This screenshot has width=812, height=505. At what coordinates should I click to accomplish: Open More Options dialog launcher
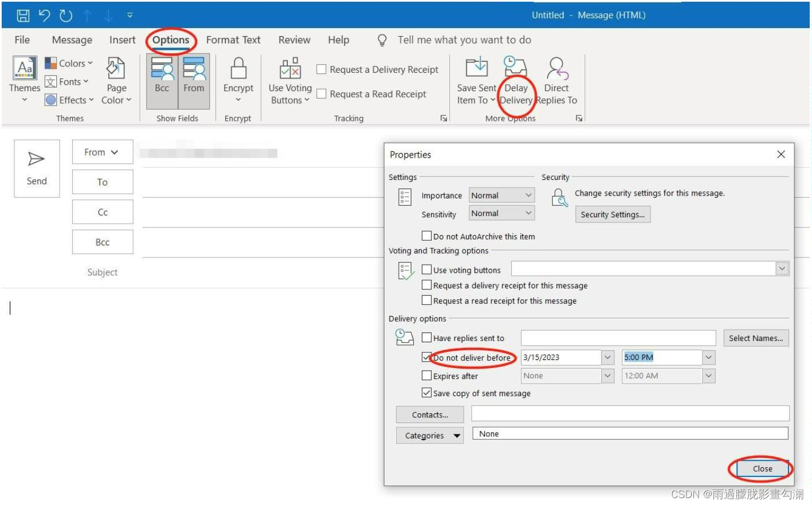click(579, 118)
